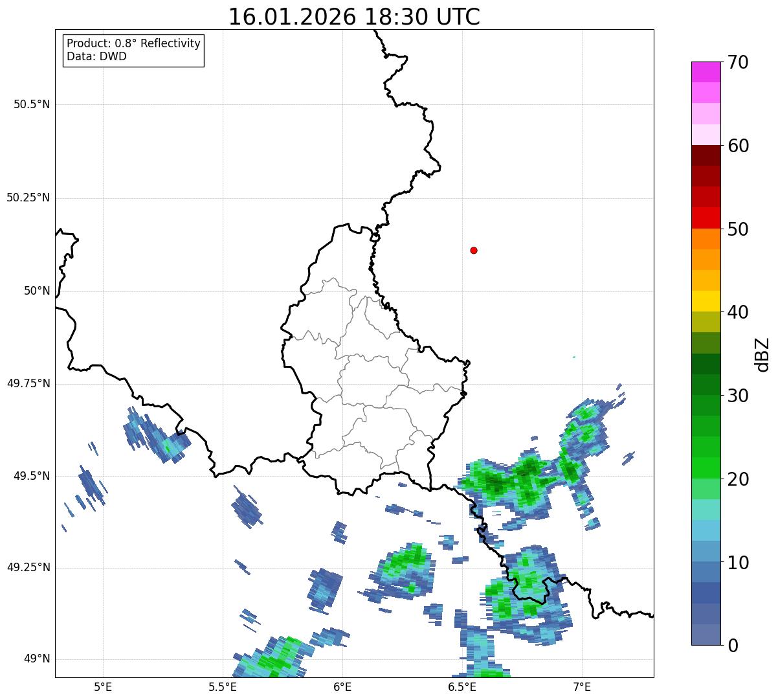Screen dimensions: 778x700
Task: Pick the pale pink swatch above 60
Action: click(706, 135)
